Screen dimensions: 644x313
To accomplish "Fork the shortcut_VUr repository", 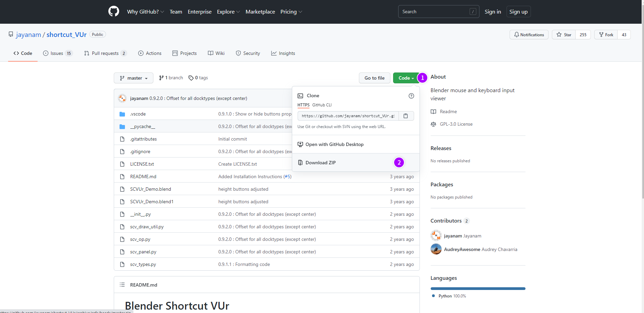I will coord(606,35).
